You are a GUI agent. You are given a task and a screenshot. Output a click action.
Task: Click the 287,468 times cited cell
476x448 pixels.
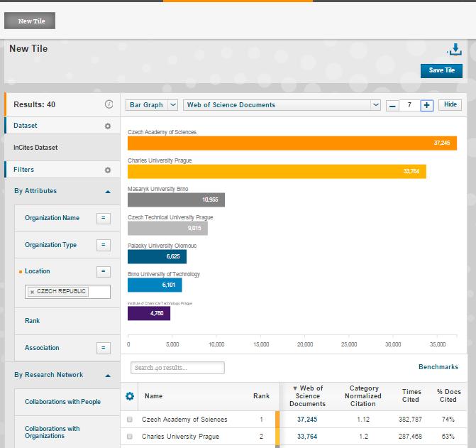410,437
